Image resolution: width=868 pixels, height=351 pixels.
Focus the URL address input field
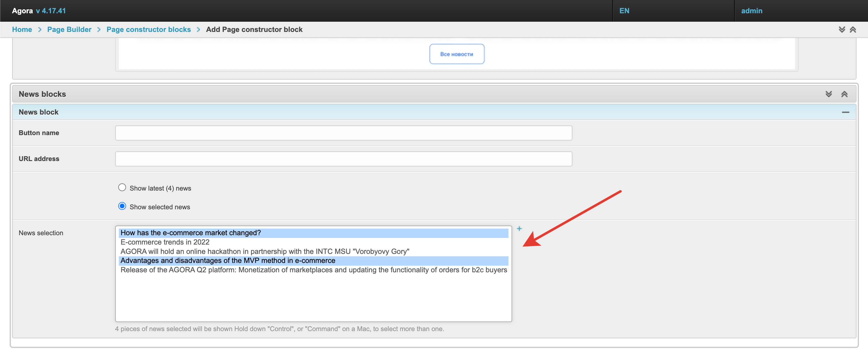[x=343, y=159]
